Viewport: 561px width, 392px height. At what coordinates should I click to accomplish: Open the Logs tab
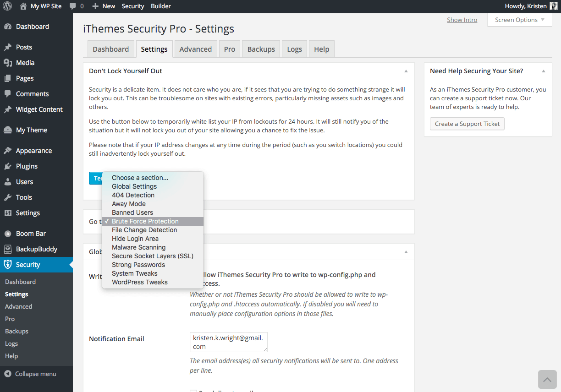pyautogui.click(x=295, y=49)
